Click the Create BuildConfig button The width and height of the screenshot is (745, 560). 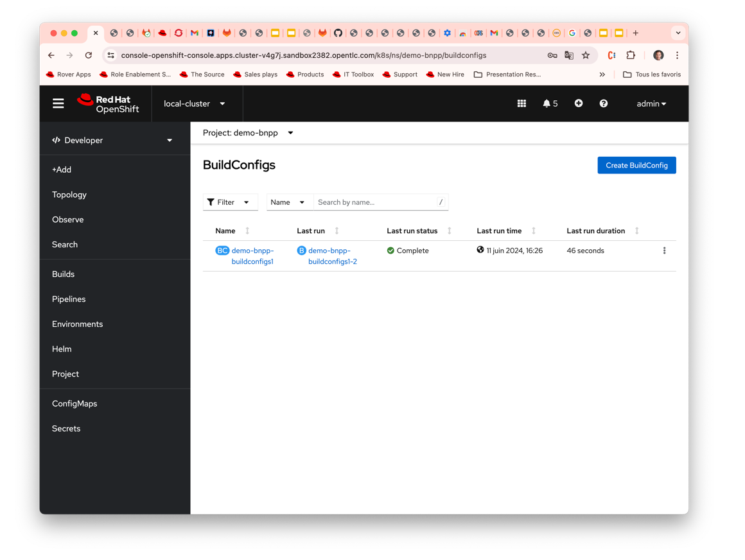pos(636,165)
